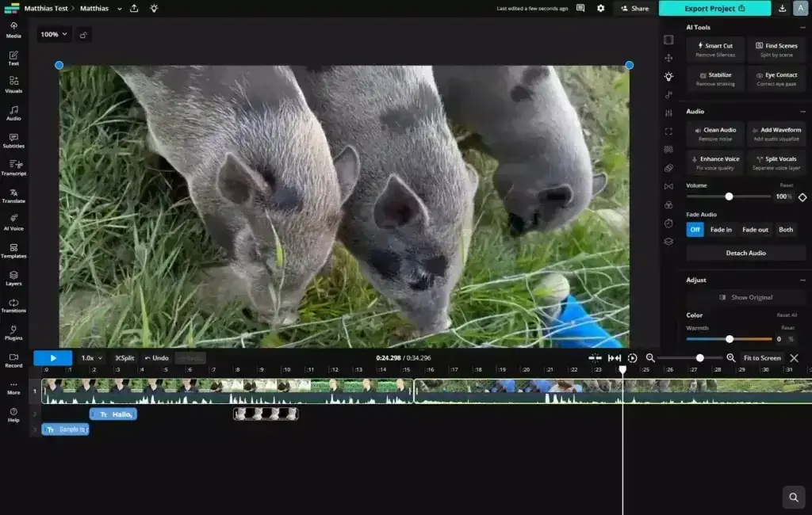
Task: Click Add Waveform button
Action: 776,134
